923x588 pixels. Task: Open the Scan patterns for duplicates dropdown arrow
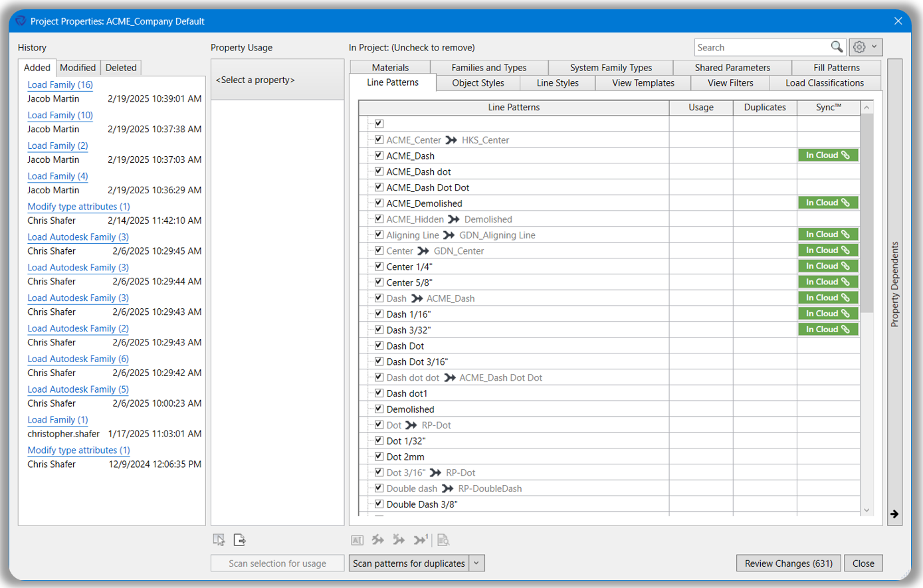coord(476,563)
